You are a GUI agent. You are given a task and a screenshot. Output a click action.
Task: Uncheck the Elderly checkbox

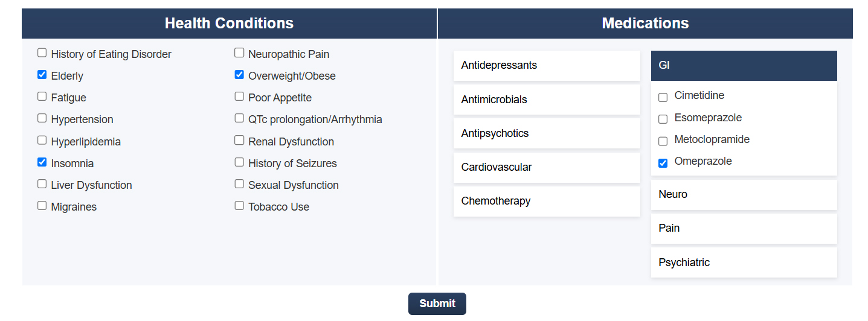coord(42,75)
